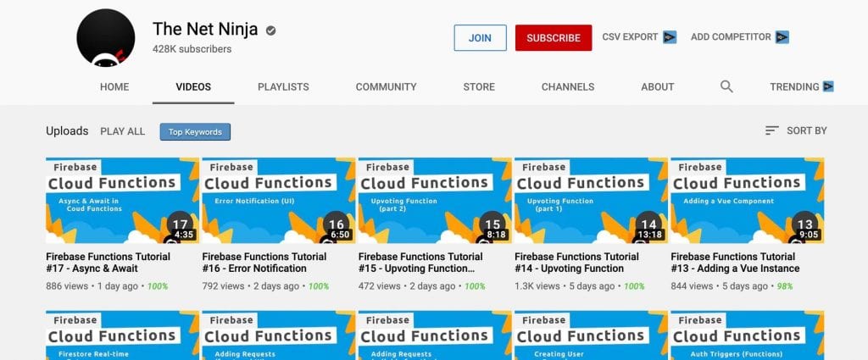Click Play All uploads link
The image size is (868, 360).
[x=122, y=131]
